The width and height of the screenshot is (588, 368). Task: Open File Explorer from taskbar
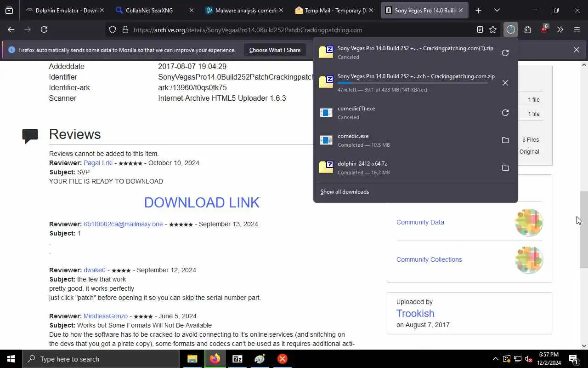[192, 359]
